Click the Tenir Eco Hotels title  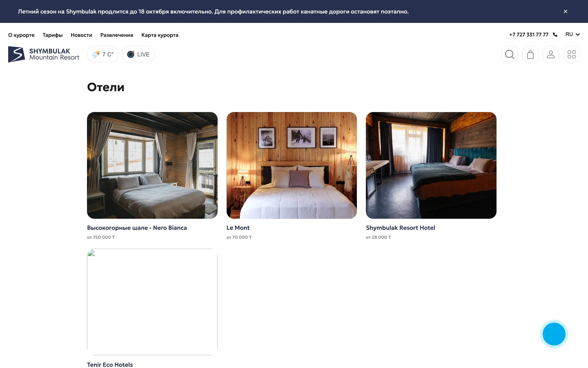pos(110,365)
